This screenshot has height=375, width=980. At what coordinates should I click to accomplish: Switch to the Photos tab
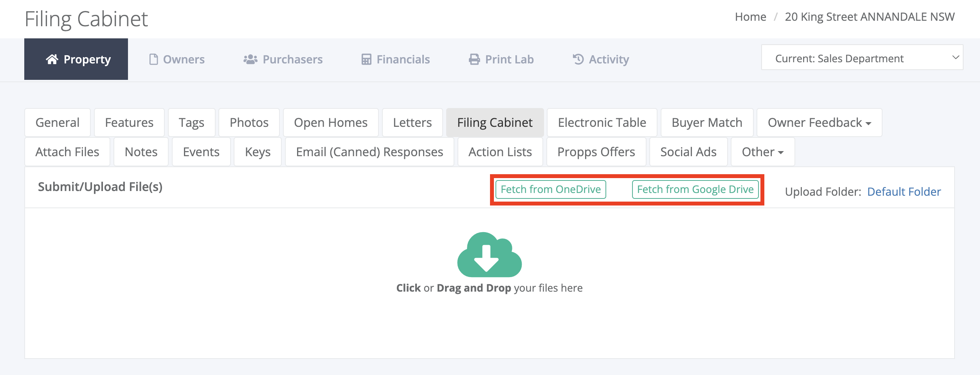coord(249,123)
